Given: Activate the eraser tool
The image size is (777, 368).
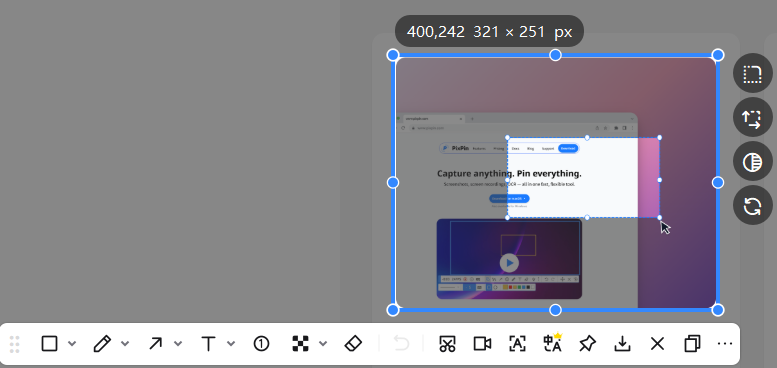Looking at the screenshot, I should [x=353, y=343].
